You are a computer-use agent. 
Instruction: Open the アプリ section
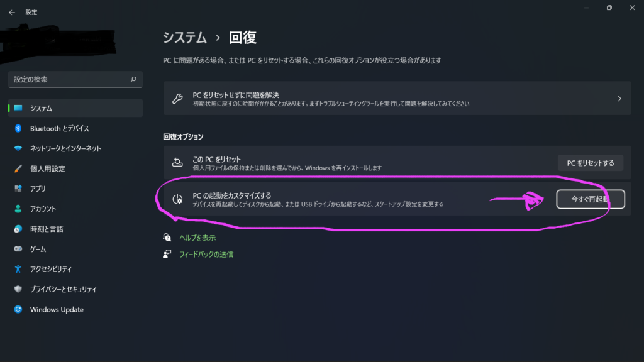75,189
